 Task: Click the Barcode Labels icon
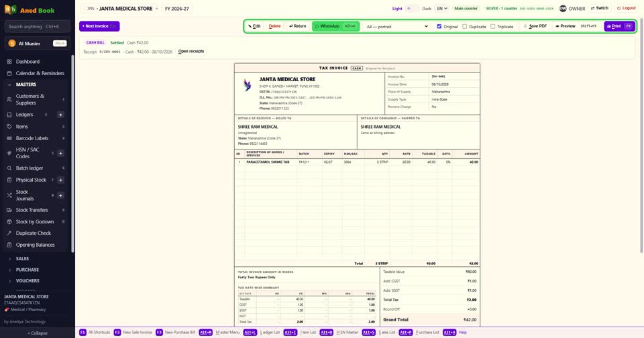click(9, 138)
